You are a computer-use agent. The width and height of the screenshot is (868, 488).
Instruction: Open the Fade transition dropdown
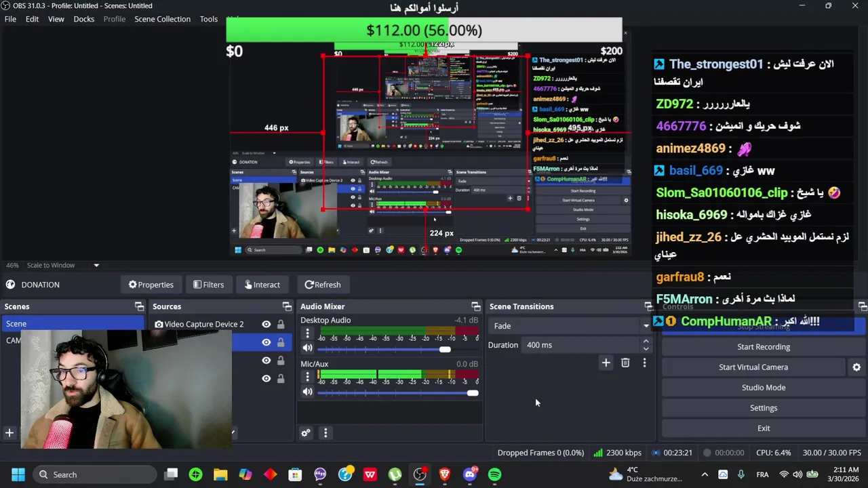pos(570,326)
